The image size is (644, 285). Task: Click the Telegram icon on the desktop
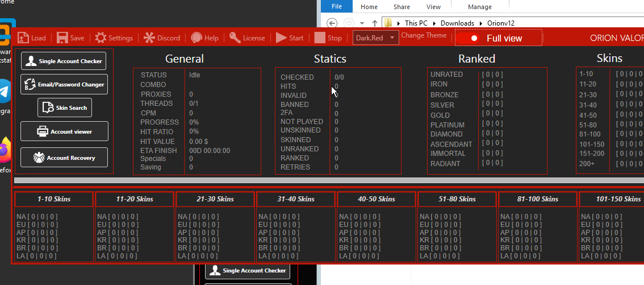click(x=5, y=91)
